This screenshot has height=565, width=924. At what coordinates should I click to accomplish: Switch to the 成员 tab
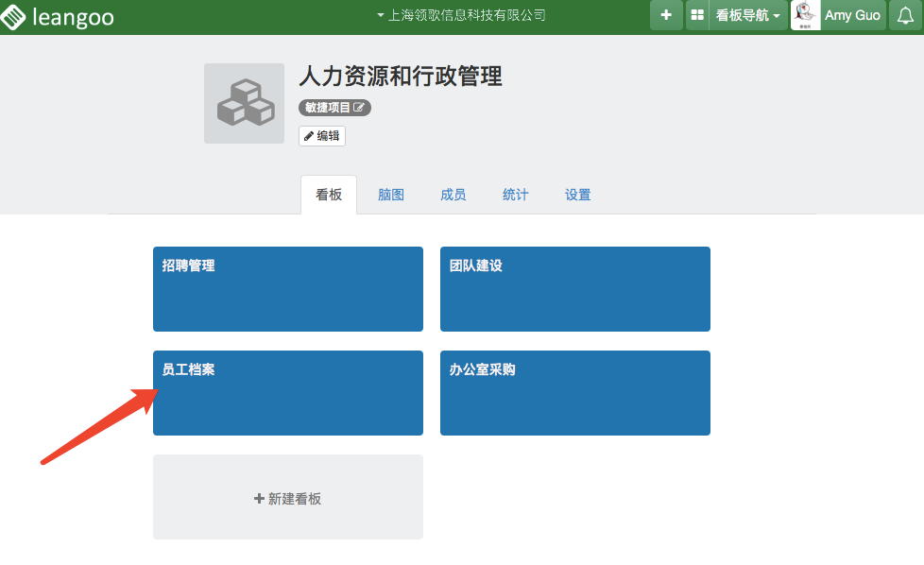(453, 195)
